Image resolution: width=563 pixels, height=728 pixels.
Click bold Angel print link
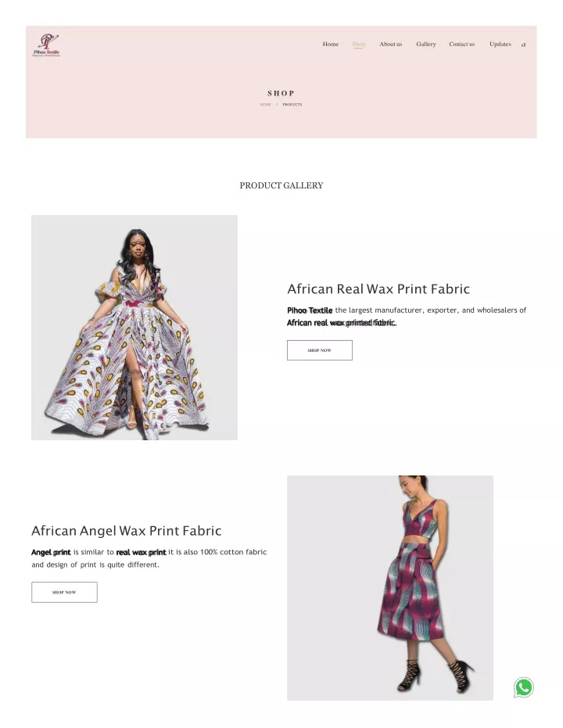[x=51, y=552]
